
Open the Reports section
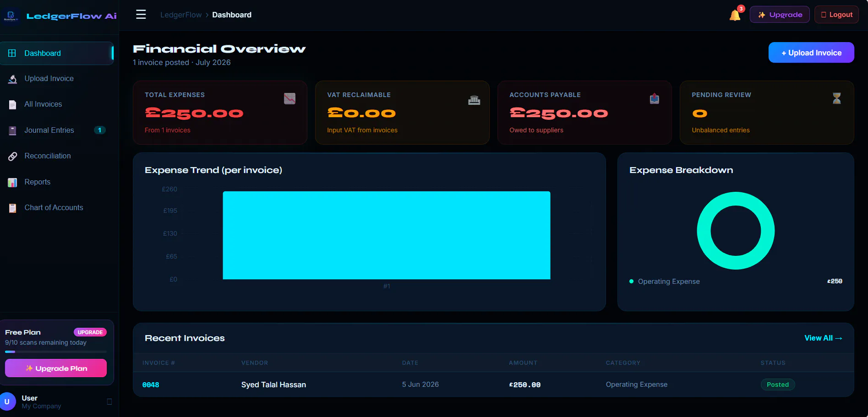pos(57,182)
